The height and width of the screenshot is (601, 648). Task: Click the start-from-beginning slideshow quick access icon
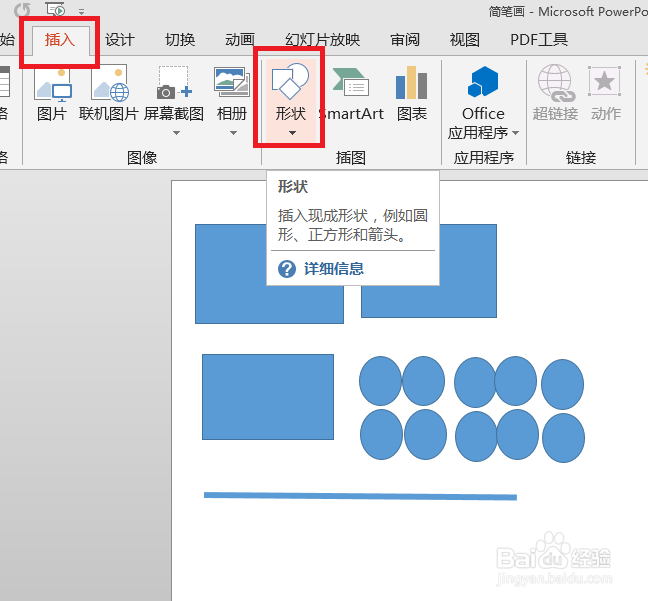(55, 9)
